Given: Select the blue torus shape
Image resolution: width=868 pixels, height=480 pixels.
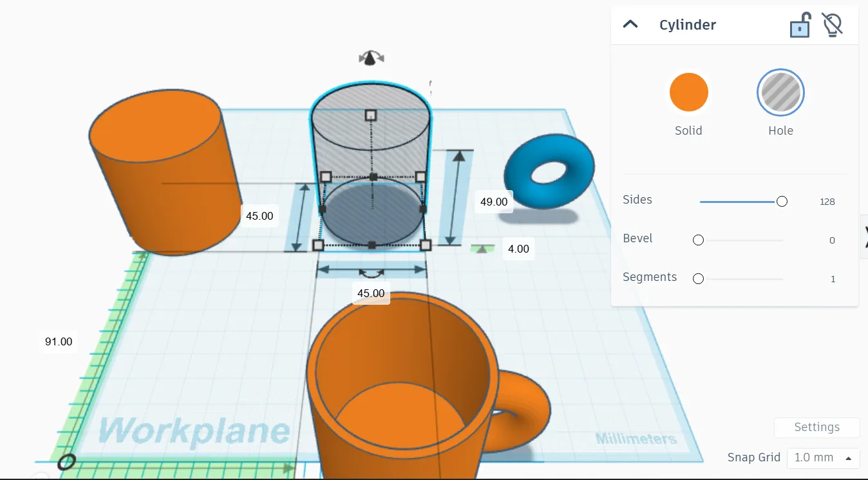Looking at the screenshot, I should coord(549,171).
